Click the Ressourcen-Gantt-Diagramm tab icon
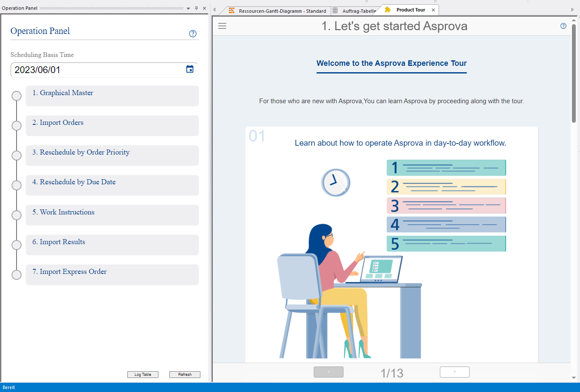Screen dimensions: 580x392 coord(231,11)
